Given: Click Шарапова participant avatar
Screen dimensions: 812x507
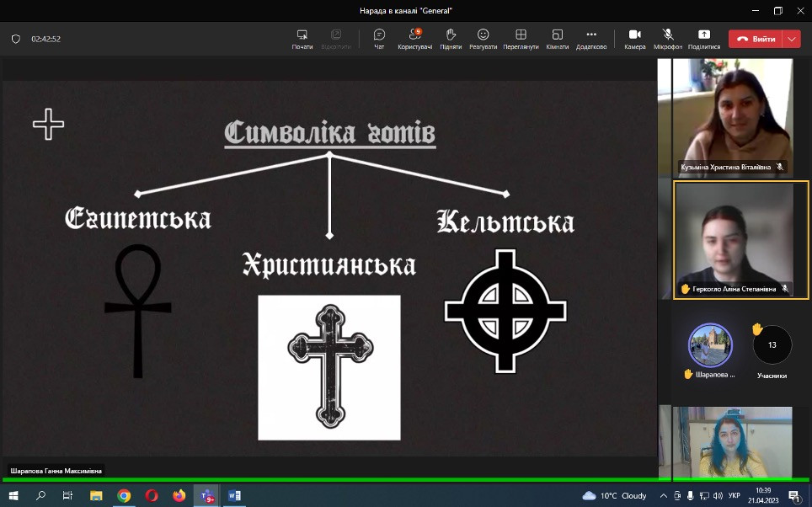Looking at the screenshot, I should [710, 344].
